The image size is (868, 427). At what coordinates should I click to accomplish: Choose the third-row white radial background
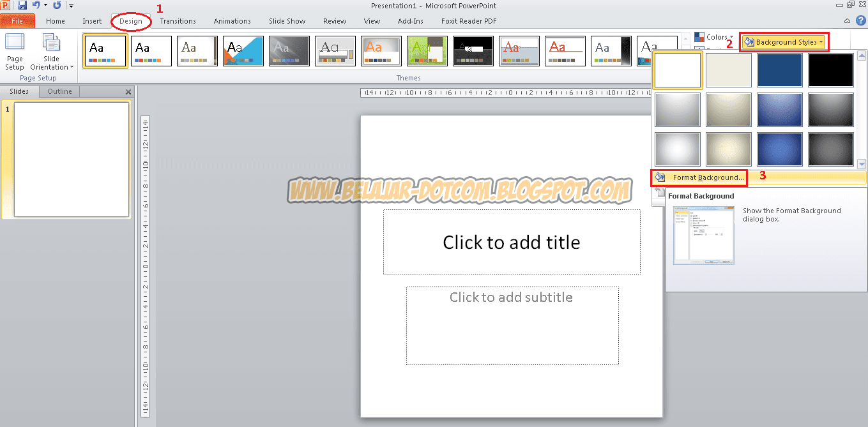click(678, 149)
